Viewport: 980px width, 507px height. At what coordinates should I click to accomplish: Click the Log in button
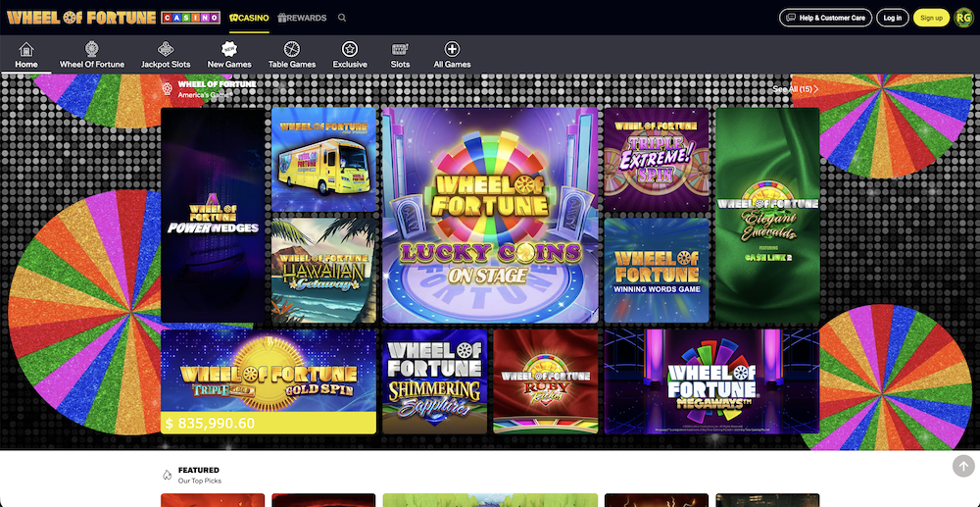[893, 18]
